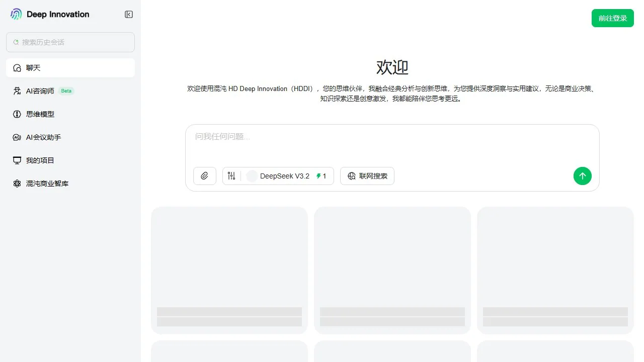
Task: Open model settings sliders icon
Action: click(231, 176)
